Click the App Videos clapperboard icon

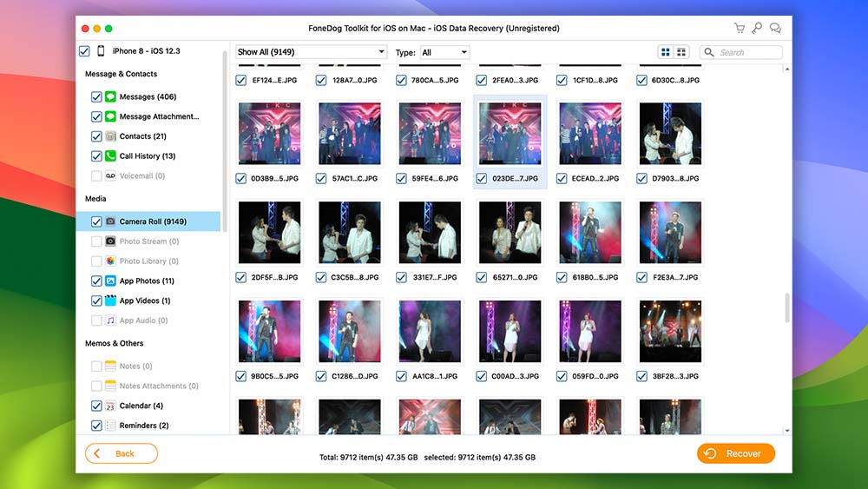click(x=110, y=301)
